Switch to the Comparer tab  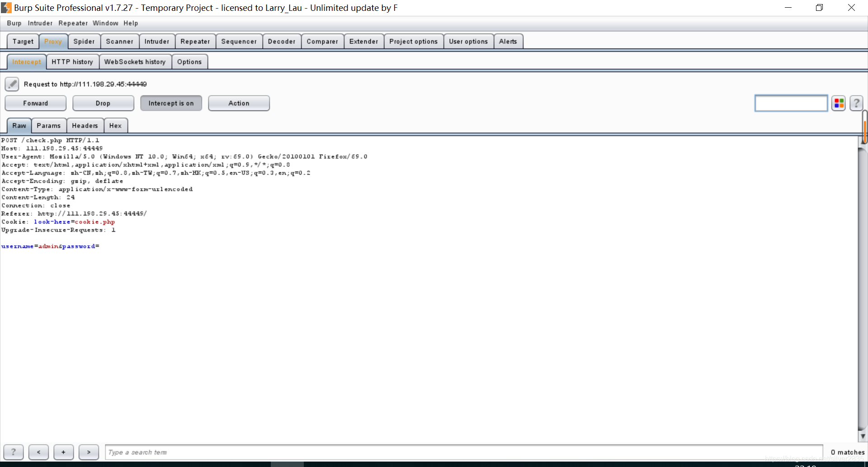click(322, 41)
